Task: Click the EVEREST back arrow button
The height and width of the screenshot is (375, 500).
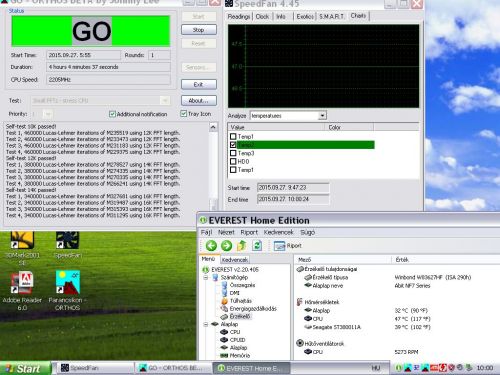Action: tap(211, 246)
